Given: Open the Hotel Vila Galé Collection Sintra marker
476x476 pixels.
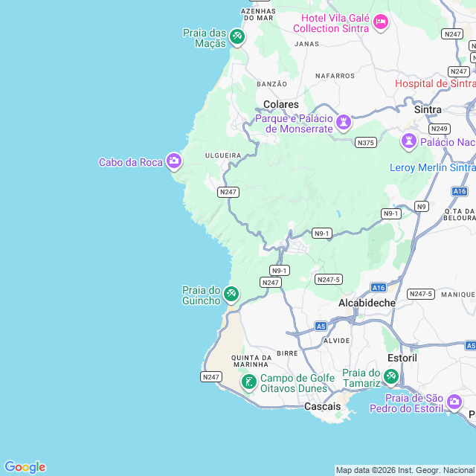Looking at the screenshot, I should point(381,22).
